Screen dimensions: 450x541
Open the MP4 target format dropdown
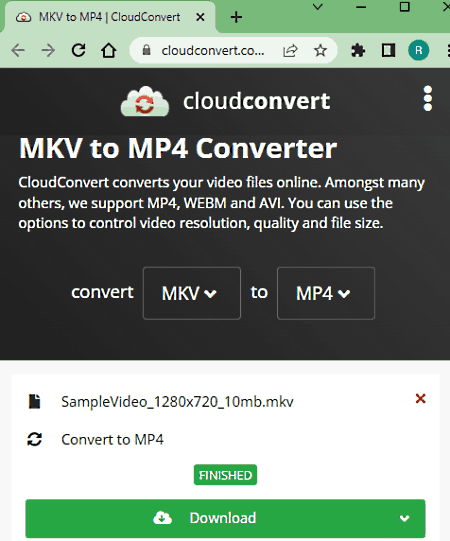click(x=326, y=293)
